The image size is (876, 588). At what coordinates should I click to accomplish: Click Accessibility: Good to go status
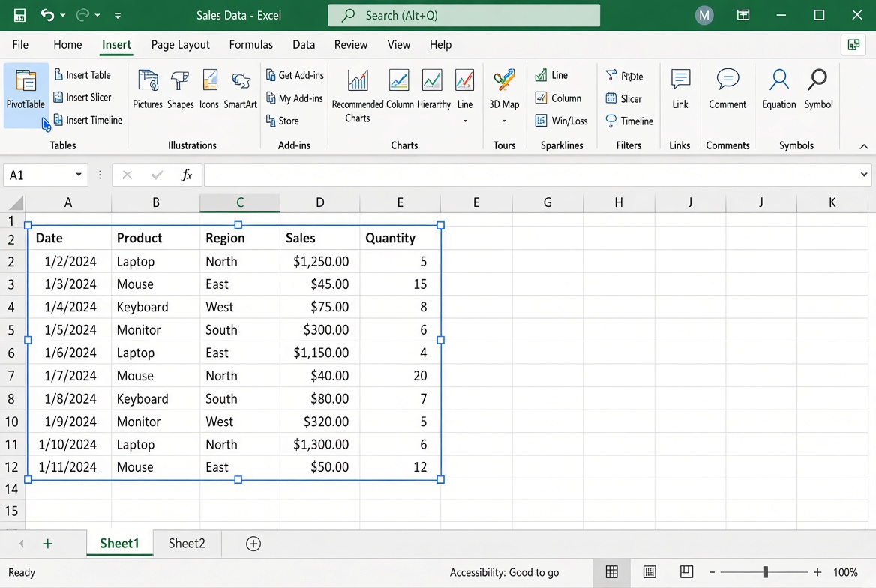504,572
